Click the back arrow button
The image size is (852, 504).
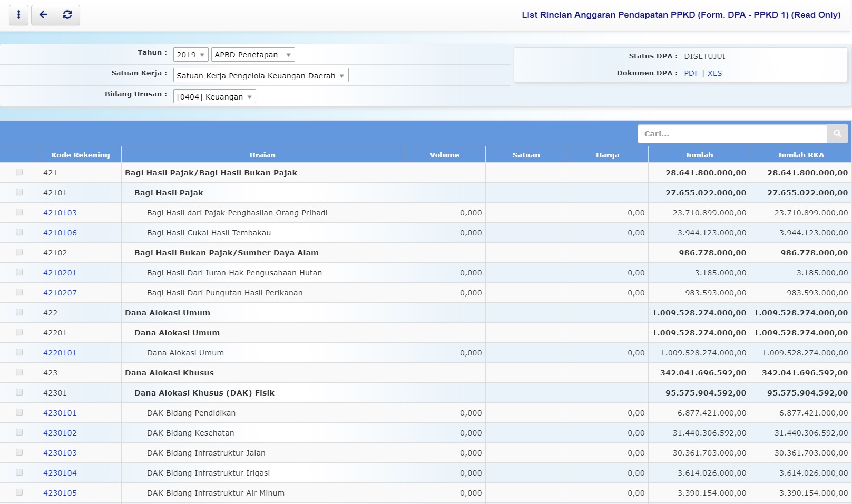coord(43,15)
